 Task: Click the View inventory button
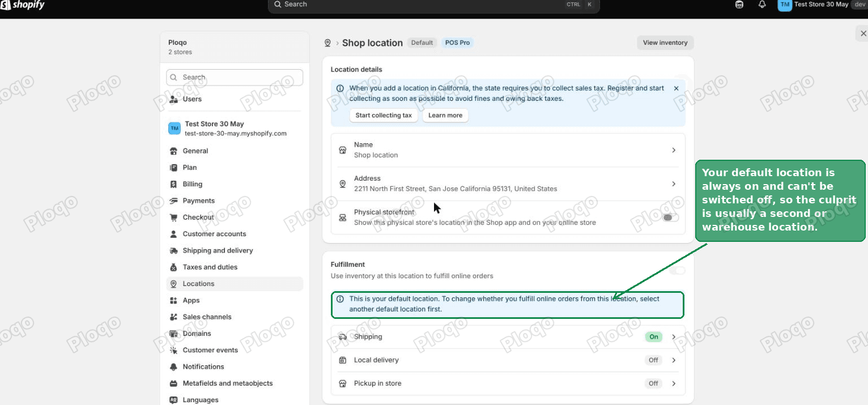[x=665, y=42]
